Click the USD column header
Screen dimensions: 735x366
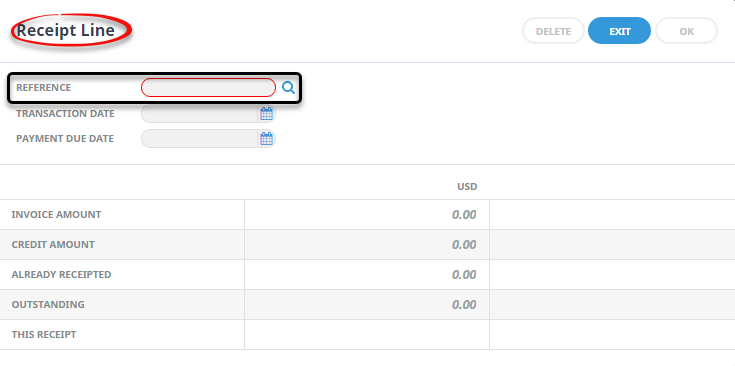coord(467,187)
